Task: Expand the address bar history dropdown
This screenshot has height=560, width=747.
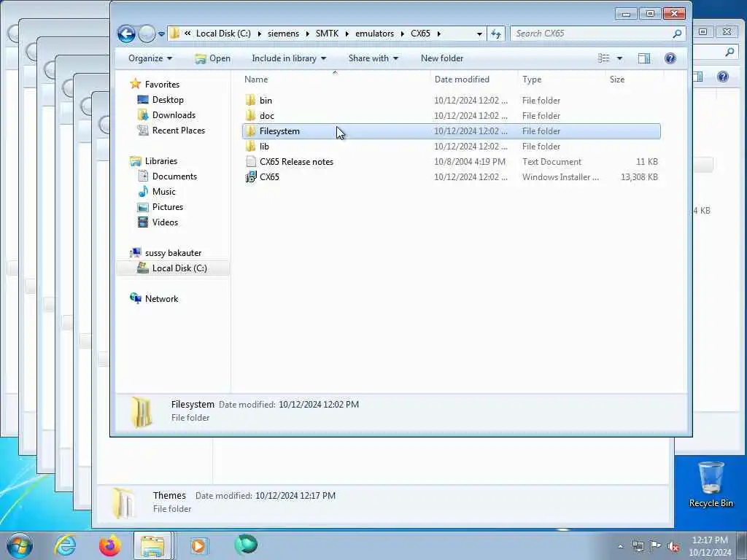Action: tap(479, 34)
